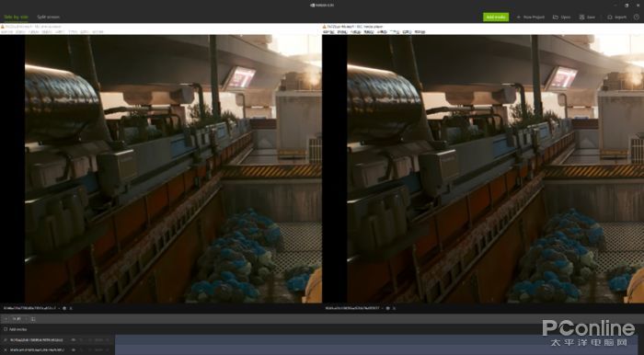Open the help icon at top right
The image size is (644, 355).
click(637, 17)
